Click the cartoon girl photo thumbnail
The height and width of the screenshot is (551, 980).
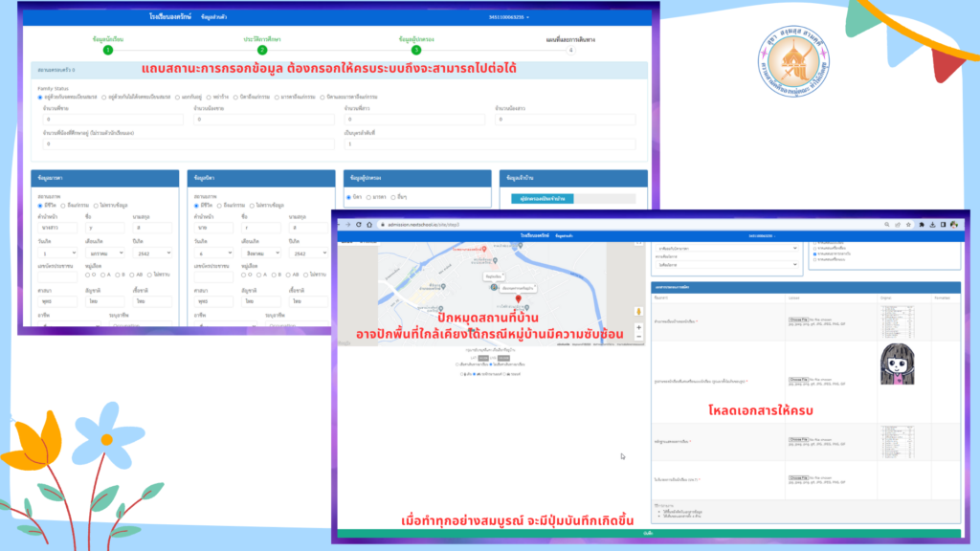(898, 364)
